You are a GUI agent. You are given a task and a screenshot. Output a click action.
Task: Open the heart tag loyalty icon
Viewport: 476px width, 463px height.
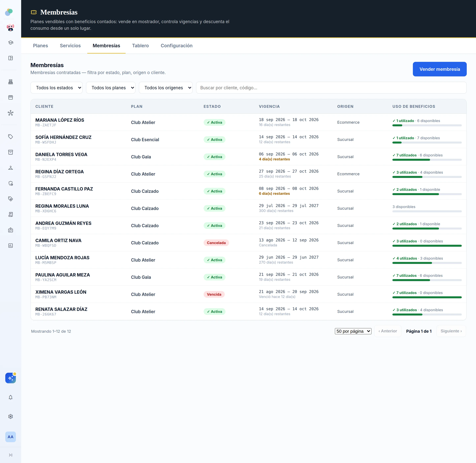[x=10, y=199]
